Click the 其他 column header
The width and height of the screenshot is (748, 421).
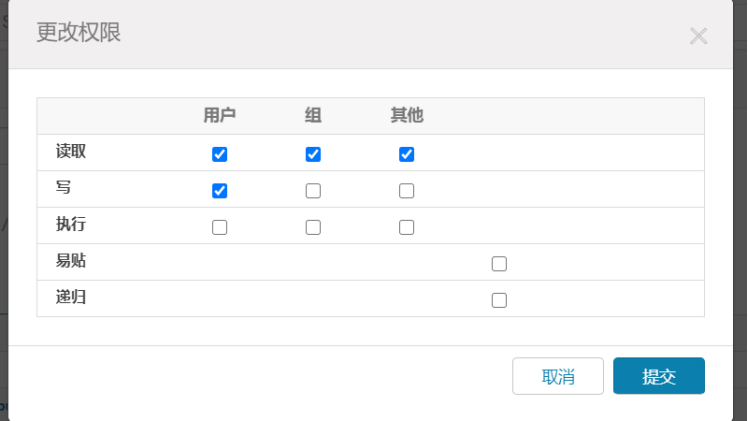[406, 116]
